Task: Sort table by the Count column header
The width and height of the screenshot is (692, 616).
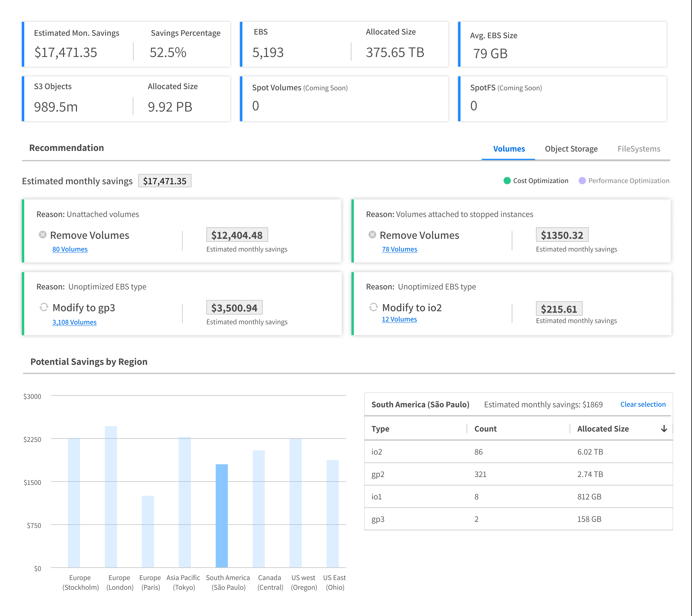Action: pos(485,429)
